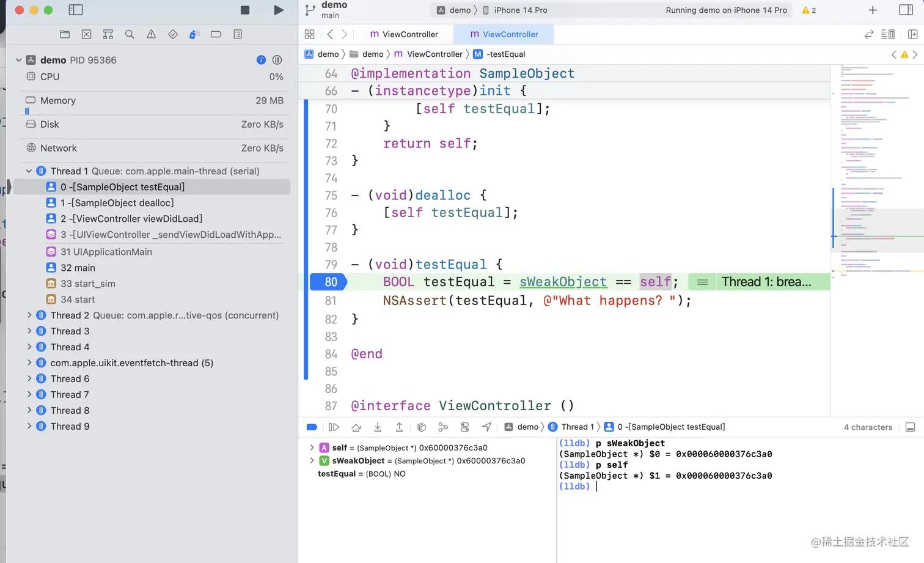Viewport: 924px width, 563px height.
Task: Expand Thread 3 disclosure triangle
Action: (29, 331)
